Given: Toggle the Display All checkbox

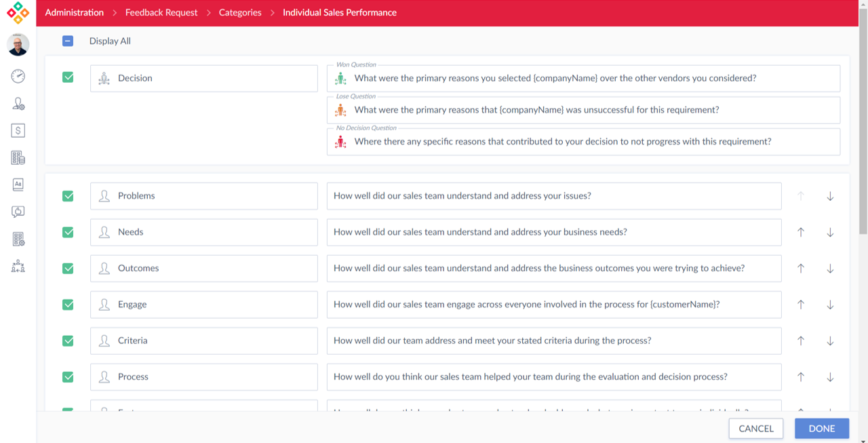Looking at the screenshot, I should 68,41.
